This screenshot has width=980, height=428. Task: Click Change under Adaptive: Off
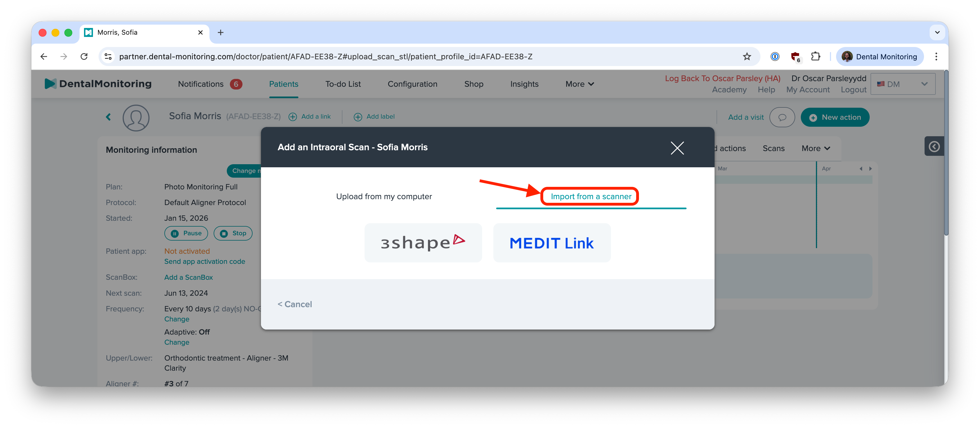pyautogui.click(x=176, y=342)
